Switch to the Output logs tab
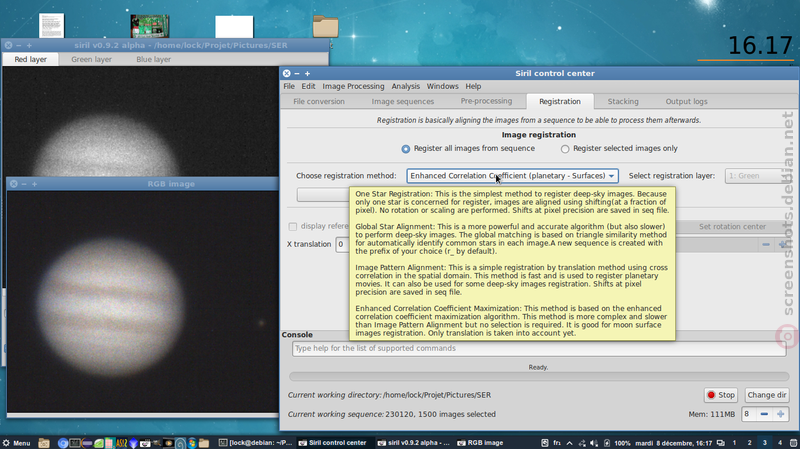Viewport: 800px width, 449px height. [686, 102]
